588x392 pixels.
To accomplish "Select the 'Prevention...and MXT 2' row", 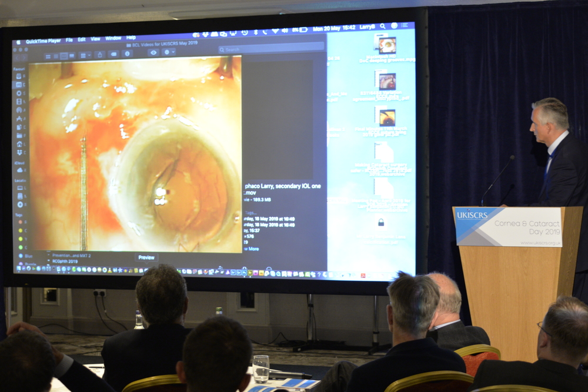I will 71,255.
